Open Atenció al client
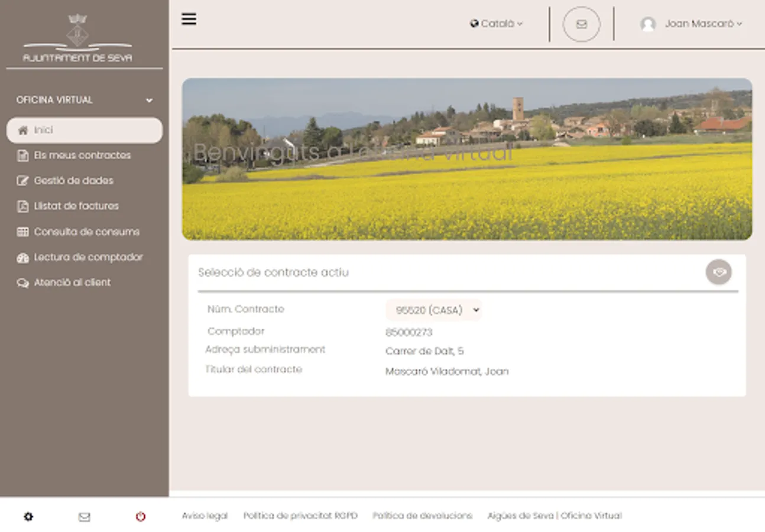 point(72,283)
